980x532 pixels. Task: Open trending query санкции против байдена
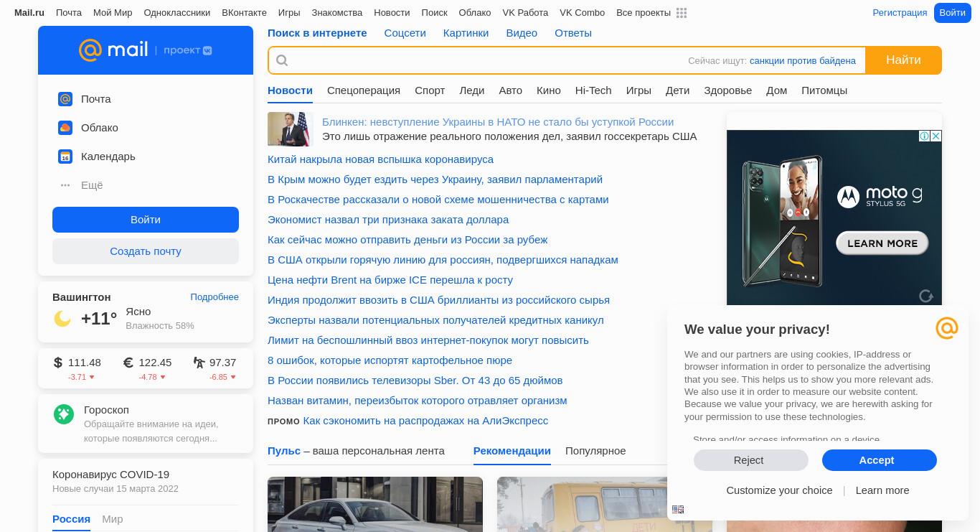coord(803,61)
